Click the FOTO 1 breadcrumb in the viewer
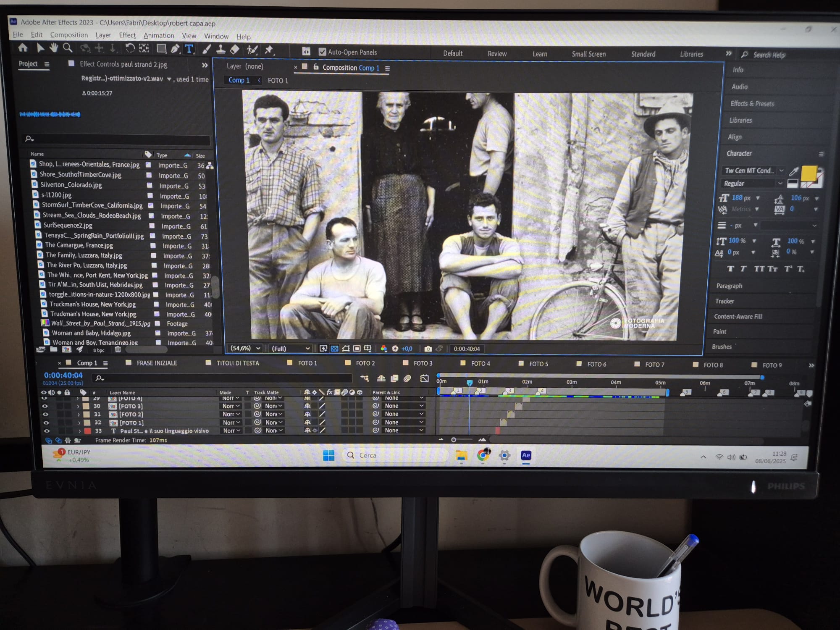 [278, 81]
